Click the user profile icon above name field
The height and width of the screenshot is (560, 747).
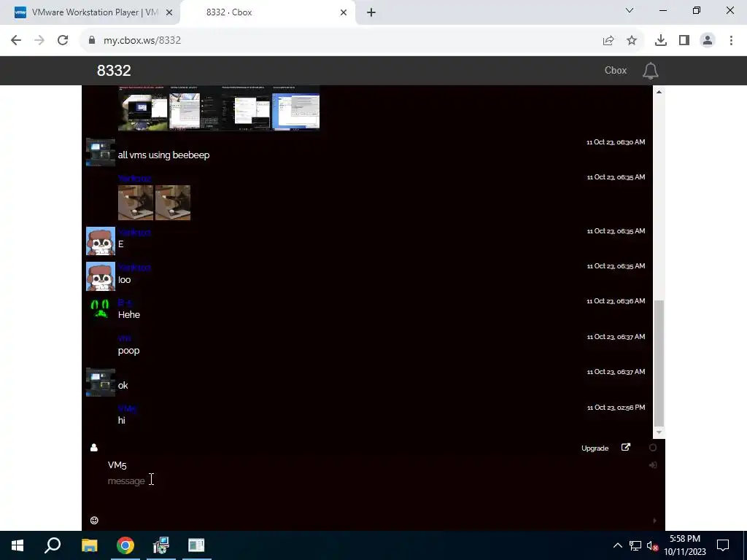[94, 447]
